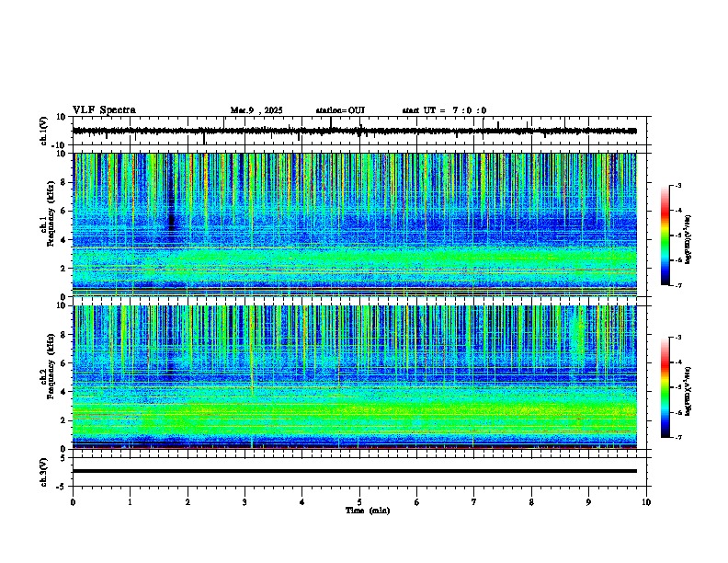Viewport: 728px width, 563px height.
Task: Click time axis tick label "8"
Action: (531, 502)
